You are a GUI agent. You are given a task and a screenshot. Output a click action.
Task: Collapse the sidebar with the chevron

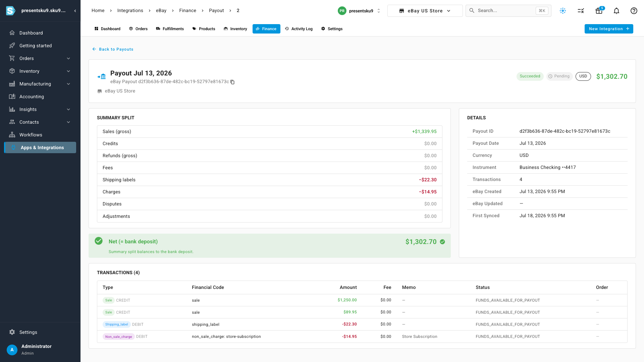[75, 11]
